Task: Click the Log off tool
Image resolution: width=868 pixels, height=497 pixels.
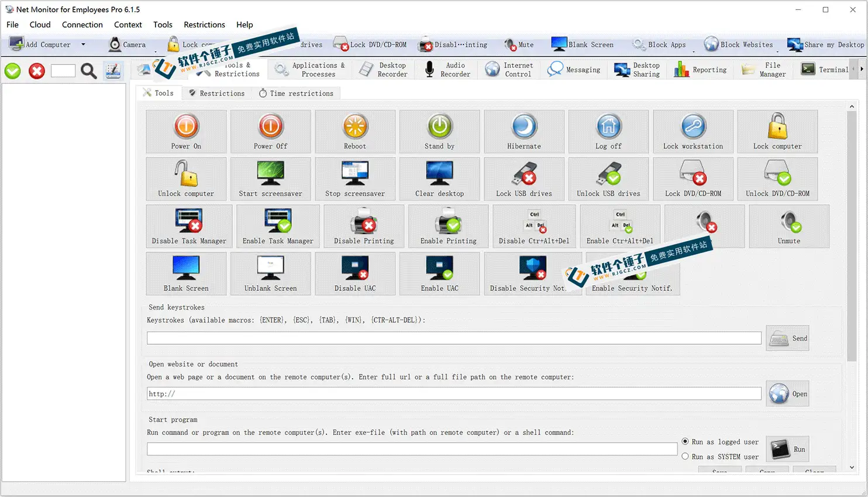Action: (x=608, y=132)
